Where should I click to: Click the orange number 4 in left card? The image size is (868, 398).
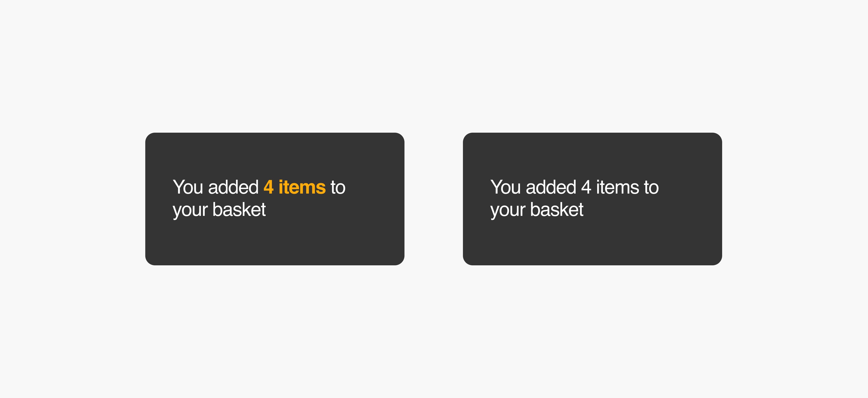[269, 187]
